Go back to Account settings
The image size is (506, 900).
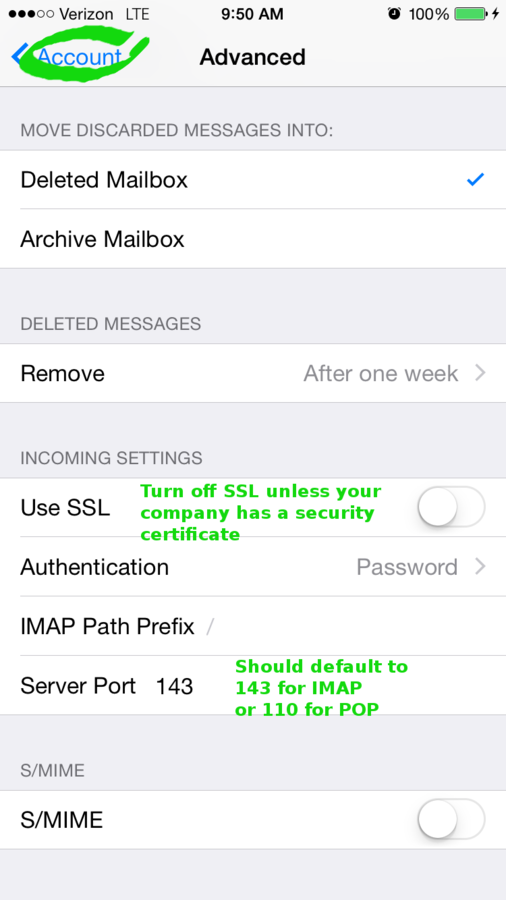(79, 57)
